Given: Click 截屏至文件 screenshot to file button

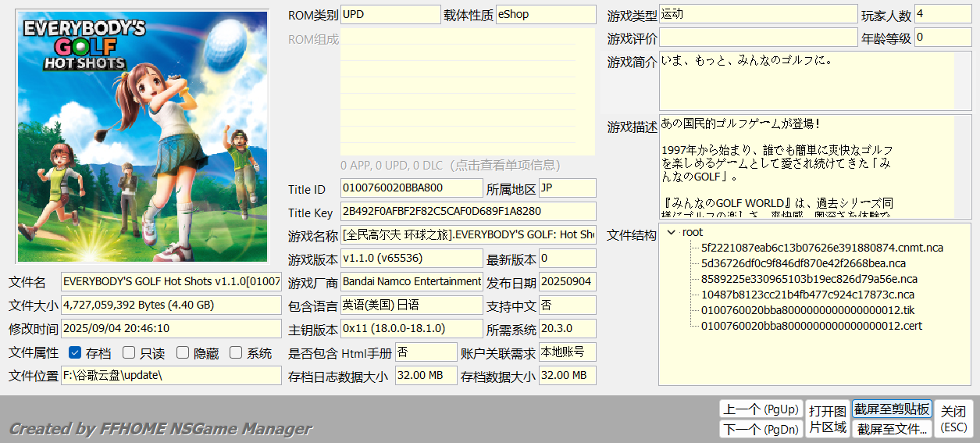Looking at the screenshot, I should (892, 429).
